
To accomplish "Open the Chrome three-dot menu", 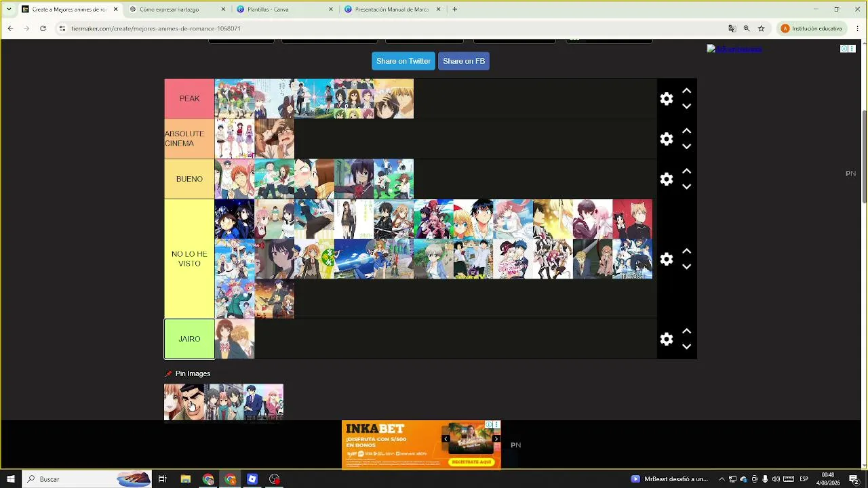I will click(858, 28).
